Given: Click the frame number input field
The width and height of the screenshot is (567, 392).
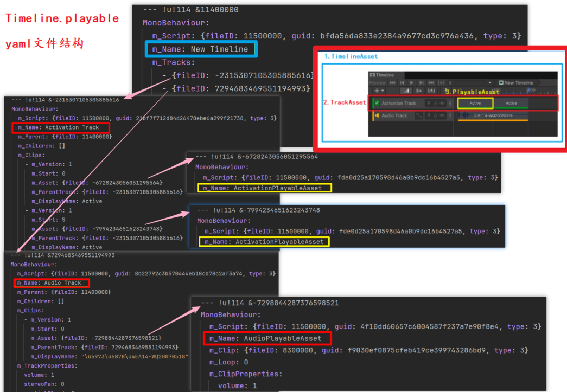Looking at the screenshot, I should (466, 82).
